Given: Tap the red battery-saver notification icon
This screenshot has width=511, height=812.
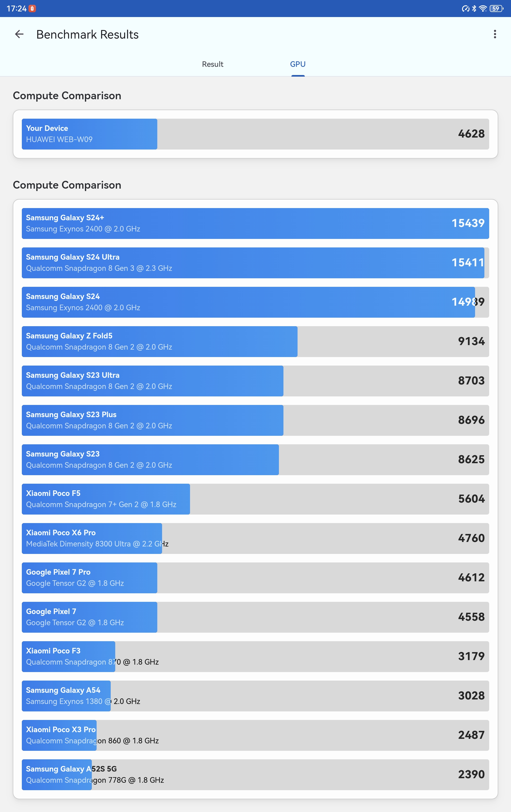Looking at the screenshot, I should coord(32,9).
